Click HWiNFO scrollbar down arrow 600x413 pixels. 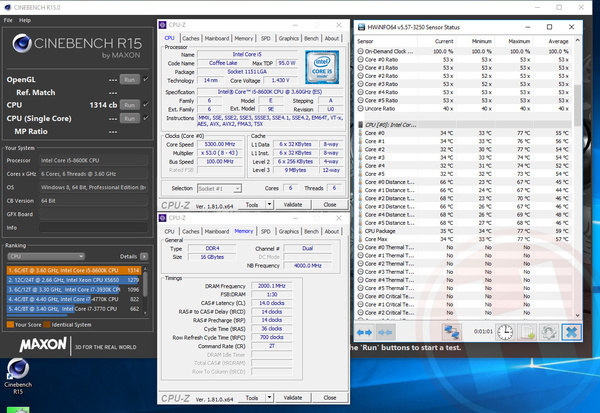[577, 316]
